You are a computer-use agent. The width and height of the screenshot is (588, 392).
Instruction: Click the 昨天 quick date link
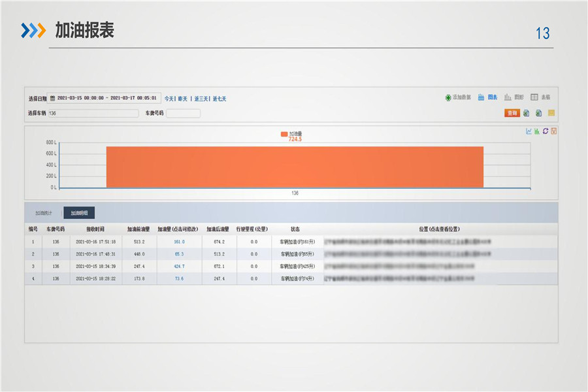coord(183,99)
